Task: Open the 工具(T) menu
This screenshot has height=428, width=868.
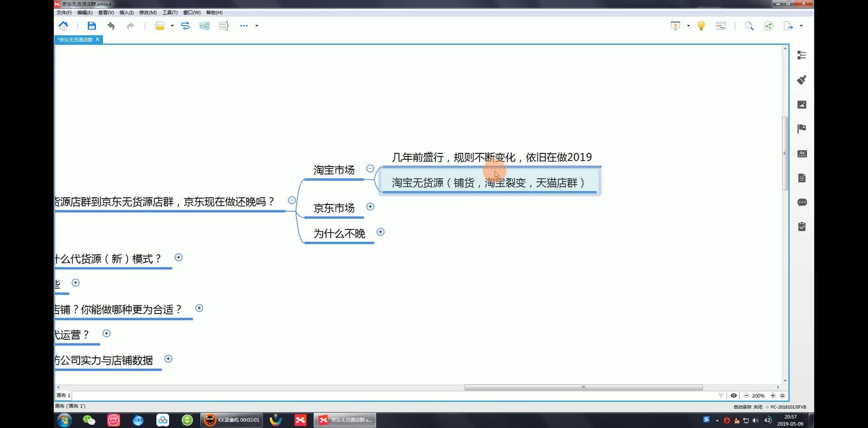Action: [x=170, y=13]
